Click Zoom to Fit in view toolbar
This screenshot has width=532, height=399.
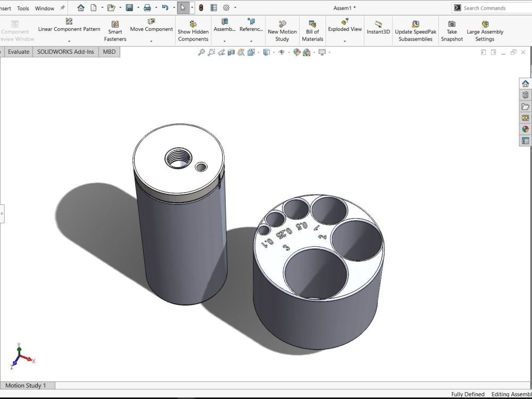(x=202, y=52)
